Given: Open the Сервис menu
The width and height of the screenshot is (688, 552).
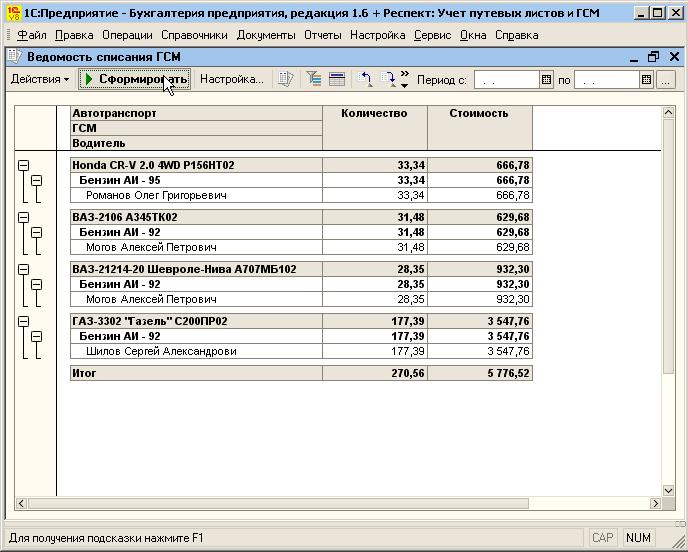Looking at the screenshot, I should click(x=433, y=35).
